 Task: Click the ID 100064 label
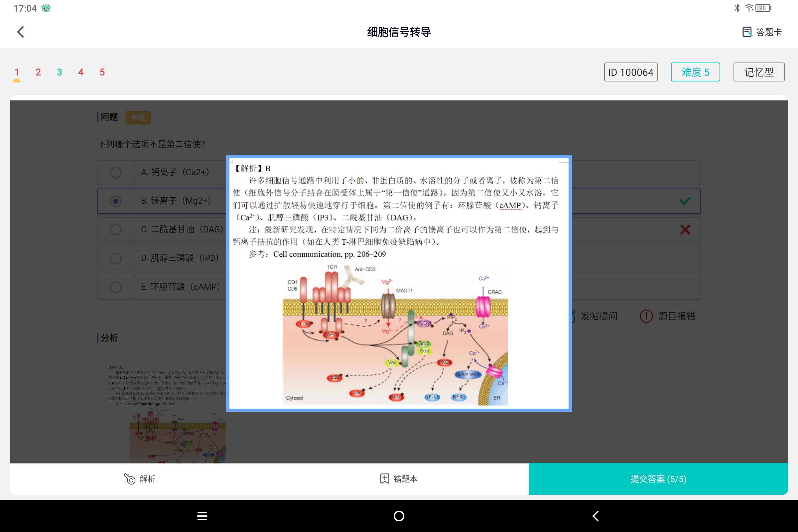click(630, 72)
